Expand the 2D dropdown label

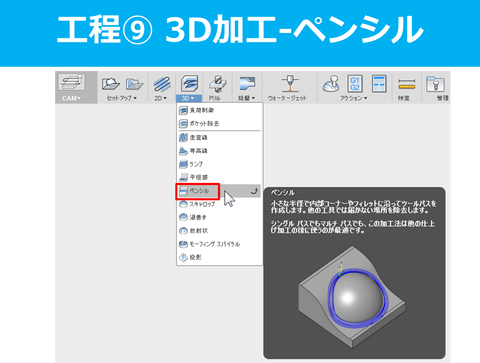point(160,98)
